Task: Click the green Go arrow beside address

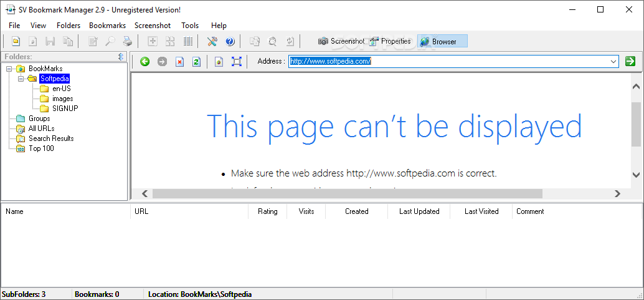Action: [x=630, y=61]
